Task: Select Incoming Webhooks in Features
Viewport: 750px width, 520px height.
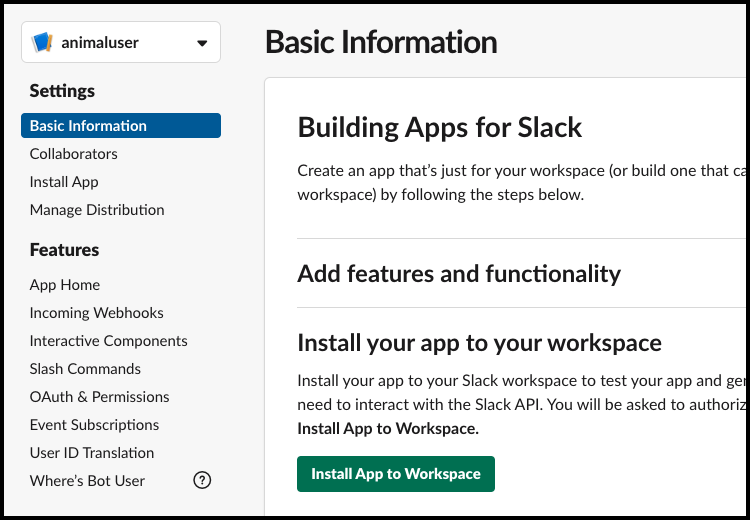Action: pos(96,312)
